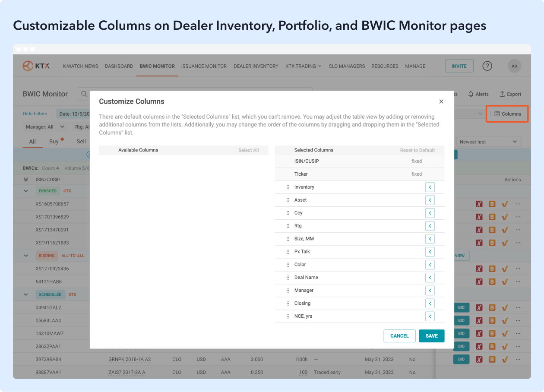Viewport: 544px width, 392px height.
Task: Remove Inventory column using its arrow button
Action: [430, 187]
